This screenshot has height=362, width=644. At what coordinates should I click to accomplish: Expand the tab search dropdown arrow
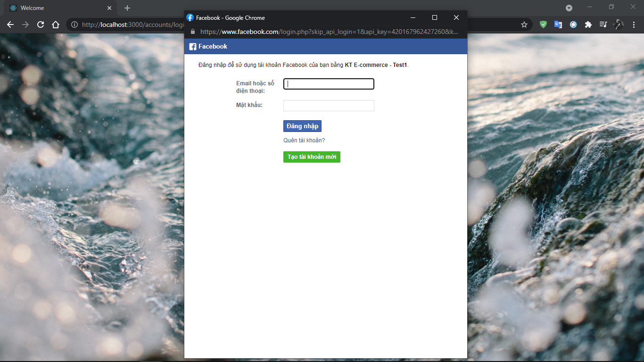click(569, 8)
